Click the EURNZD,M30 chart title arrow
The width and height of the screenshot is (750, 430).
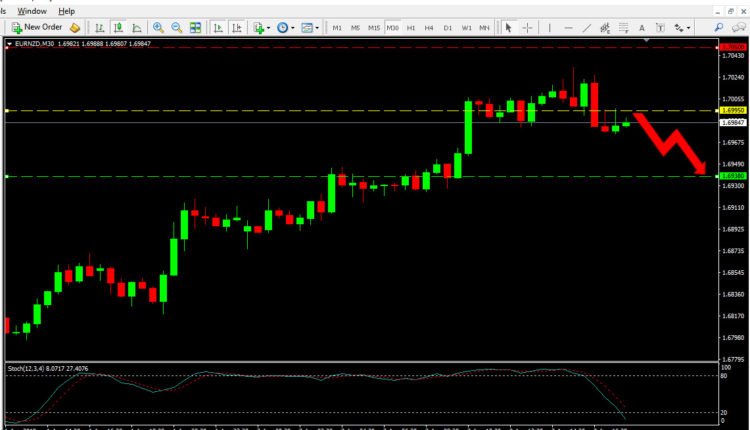[9, 44]
